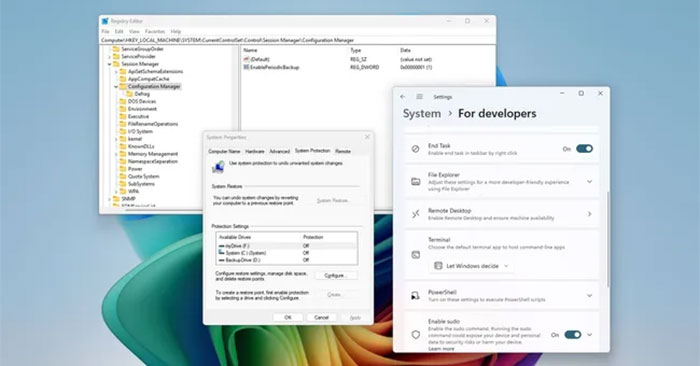Screen dimensions: 700x366
Task: Select the NamespaceSeparation registry key
Action: click(152, 162)
